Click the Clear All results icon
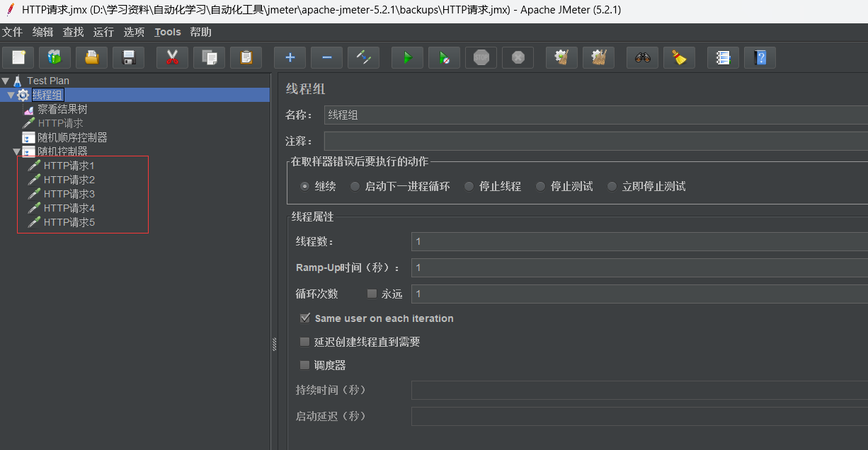868x450 pixels. click(598, 57)
